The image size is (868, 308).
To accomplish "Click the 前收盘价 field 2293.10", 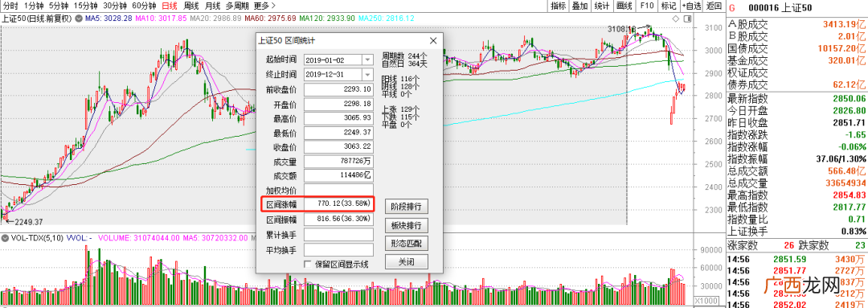I will click(x=339, y=89).
